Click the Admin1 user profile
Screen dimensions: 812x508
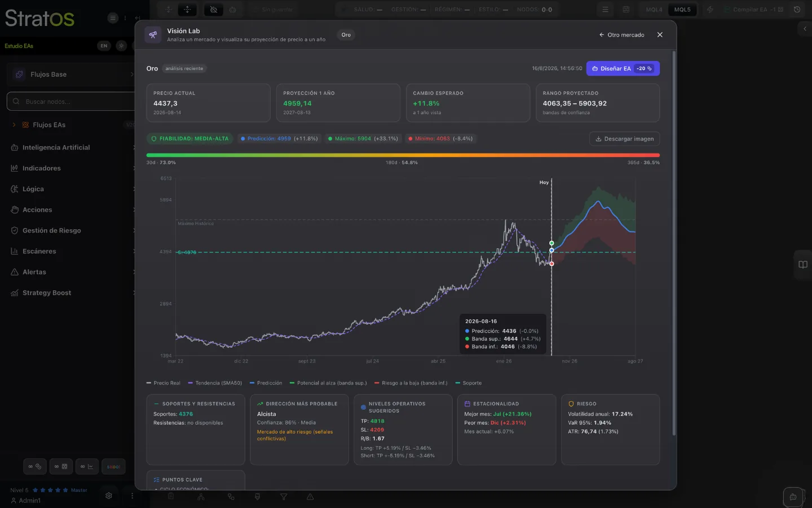tap(26, 501)
